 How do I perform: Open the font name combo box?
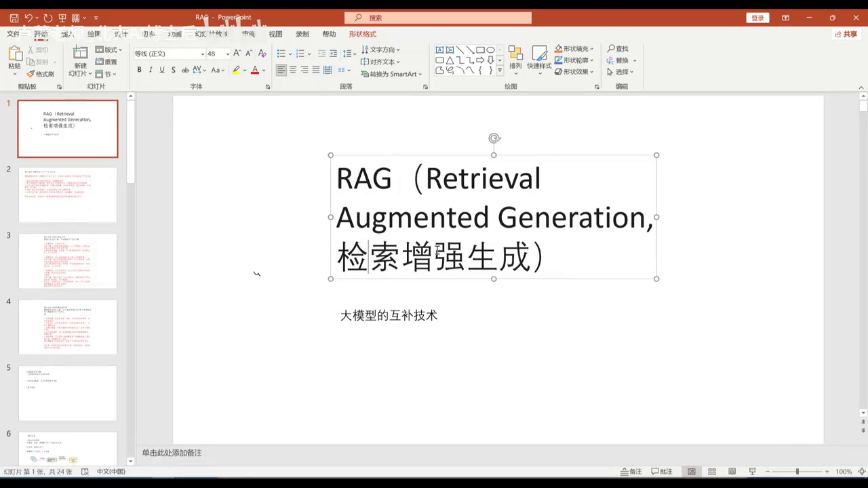click(x=169, y=54)
